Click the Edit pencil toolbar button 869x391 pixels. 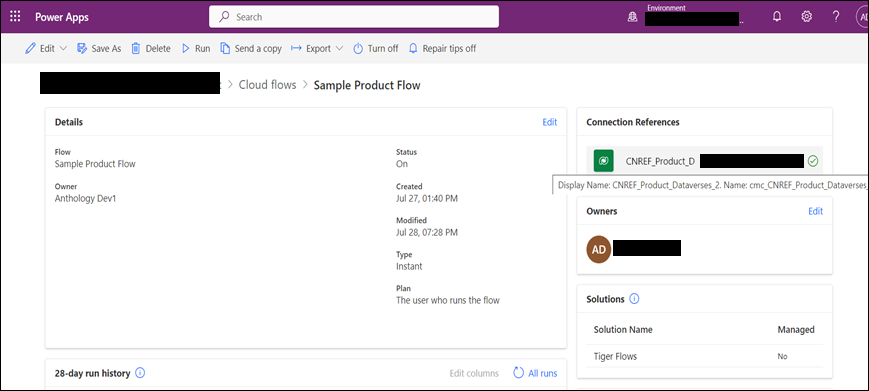tap(40, 49)
